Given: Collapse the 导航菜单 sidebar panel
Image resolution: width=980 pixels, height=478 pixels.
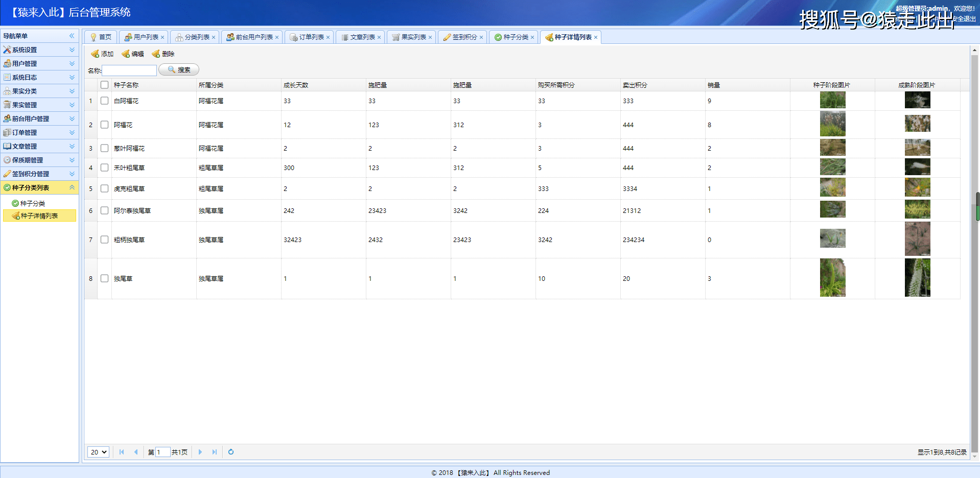Looking at the screenshot, I should pyautogui.click(x=72, y=36).
